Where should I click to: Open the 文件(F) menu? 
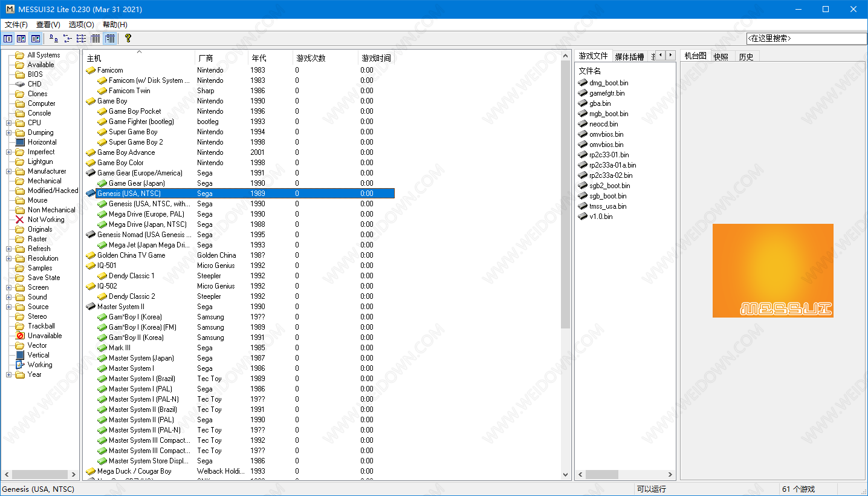point(16,25)
